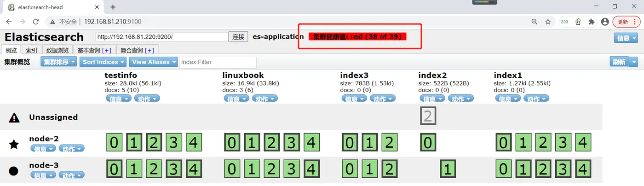
Task: Bookmark this page with star icon
Action: [548, 22]
